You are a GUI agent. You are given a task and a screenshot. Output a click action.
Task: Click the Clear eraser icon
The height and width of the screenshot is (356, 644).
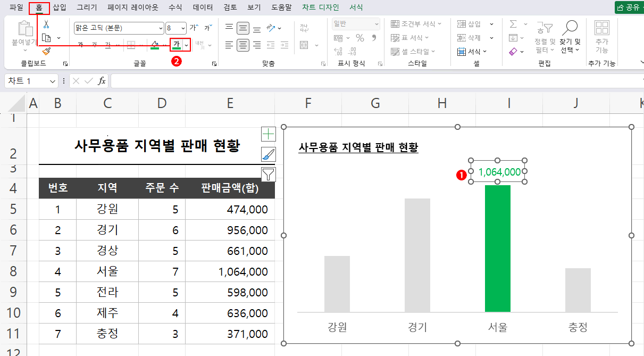(x=513, y=52)
